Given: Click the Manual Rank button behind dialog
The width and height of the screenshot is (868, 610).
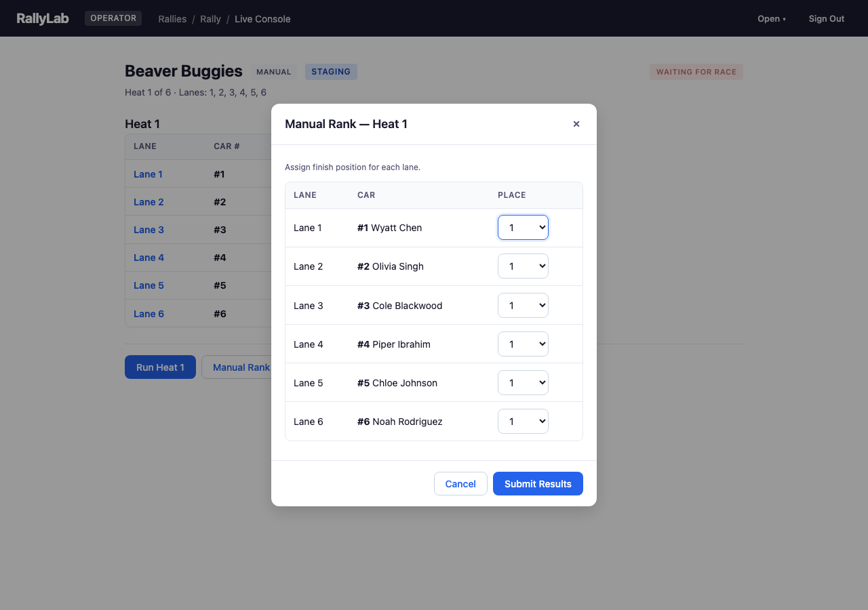Looking at the screenshot, I should tap(239, 367).
